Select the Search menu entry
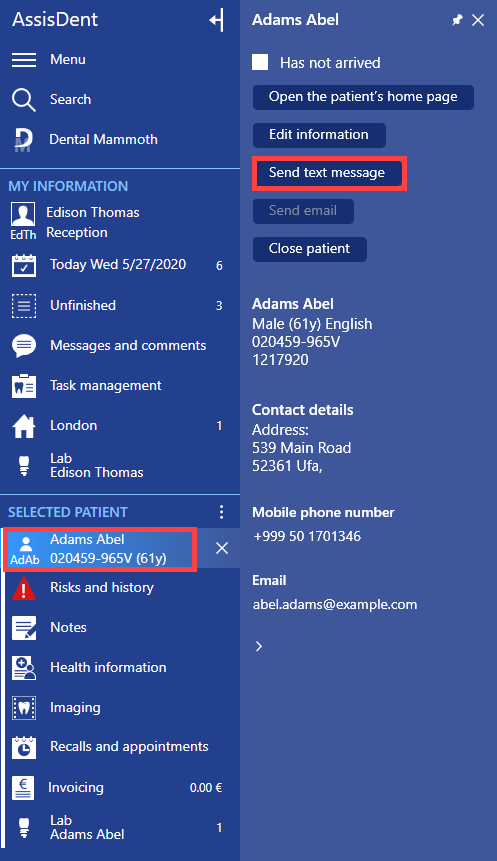Image resolution: width=497 pixels, height=861 pixels. pyautogui.click(x=70, y=99)
